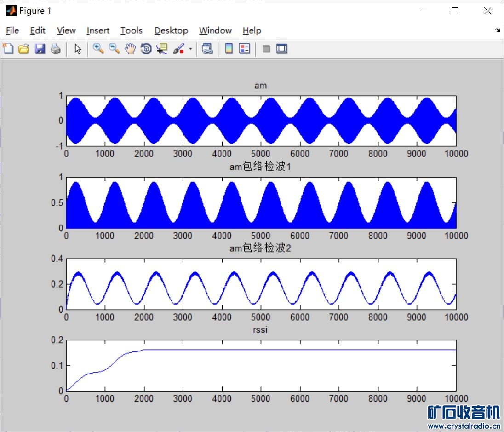
Task: Enable the Rotate 3D tool
Action: tap(146, 49)
